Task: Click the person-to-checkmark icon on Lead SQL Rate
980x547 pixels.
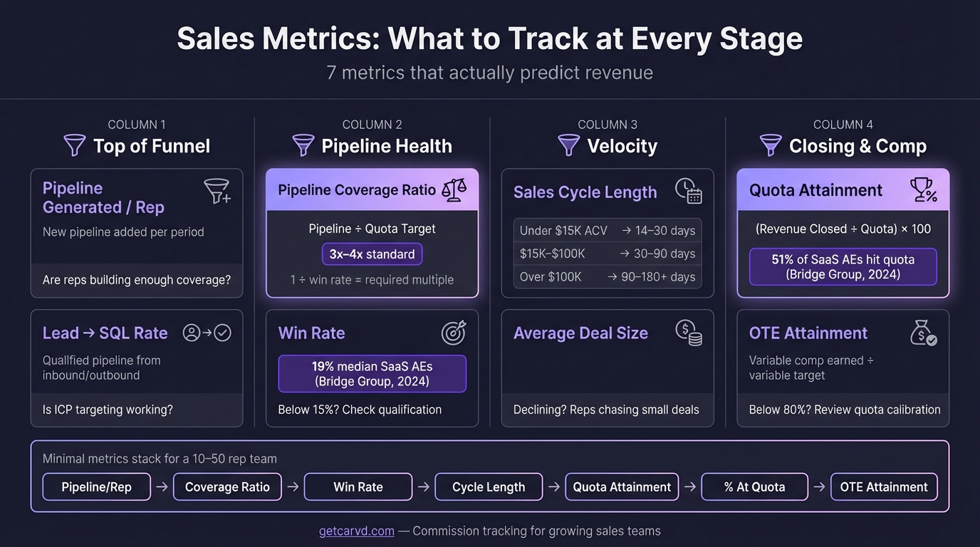Action: pos(207,333)
